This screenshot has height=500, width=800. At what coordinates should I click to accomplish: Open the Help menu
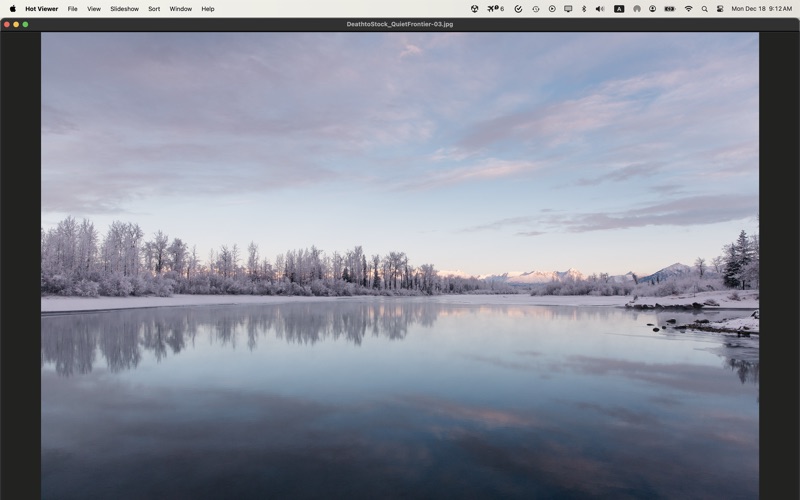tap(208, 9)
